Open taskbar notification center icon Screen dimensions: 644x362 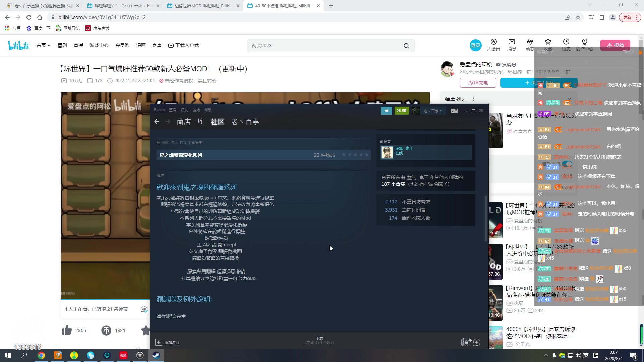point(633,356)
